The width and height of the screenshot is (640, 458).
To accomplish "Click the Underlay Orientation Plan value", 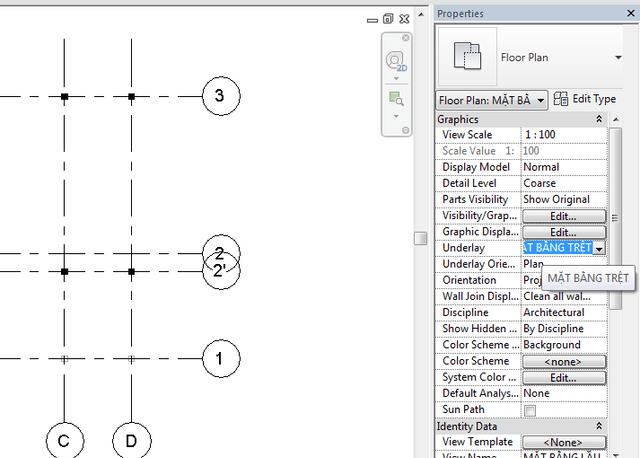I will 533,264.
